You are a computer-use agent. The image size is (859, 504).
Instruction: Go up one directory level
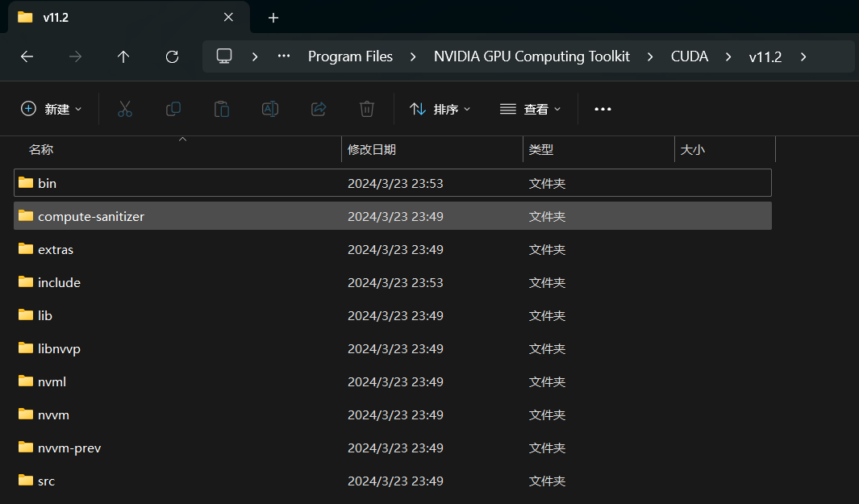click(x=123, y=56)
